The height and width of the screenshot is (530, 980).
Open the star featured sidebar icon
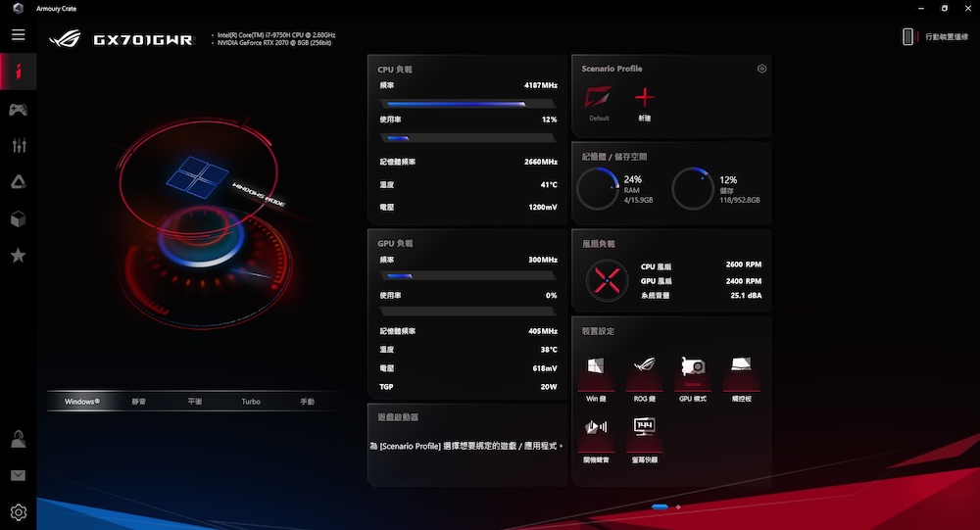(18, 255)
